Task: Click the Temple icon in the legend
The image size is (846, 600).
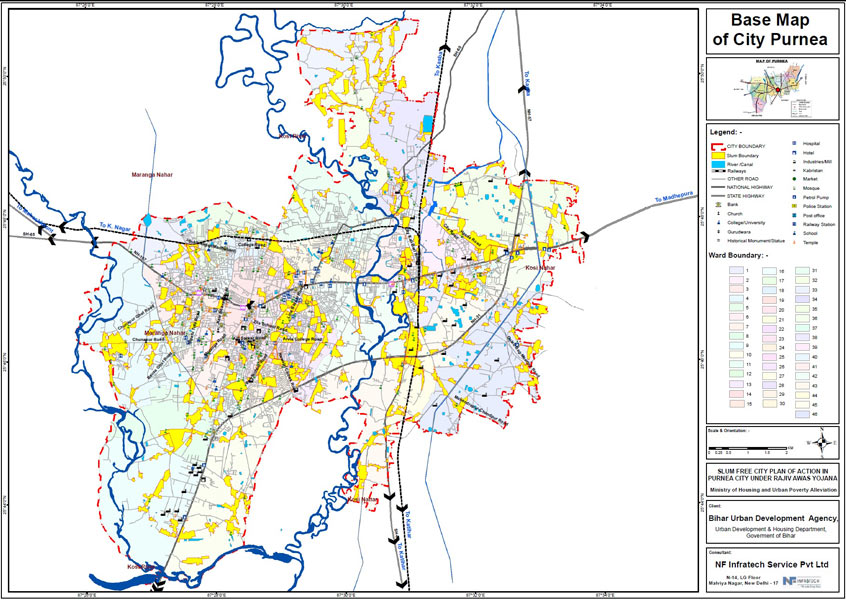Action: click(794, 242)
